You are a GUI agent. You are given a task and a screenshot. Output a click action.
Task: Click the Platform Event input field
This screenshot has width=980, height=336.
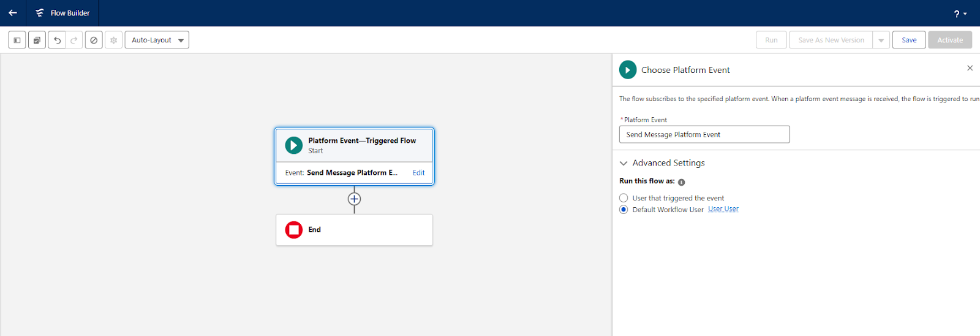pyautogui.click(x=704, y=135)
